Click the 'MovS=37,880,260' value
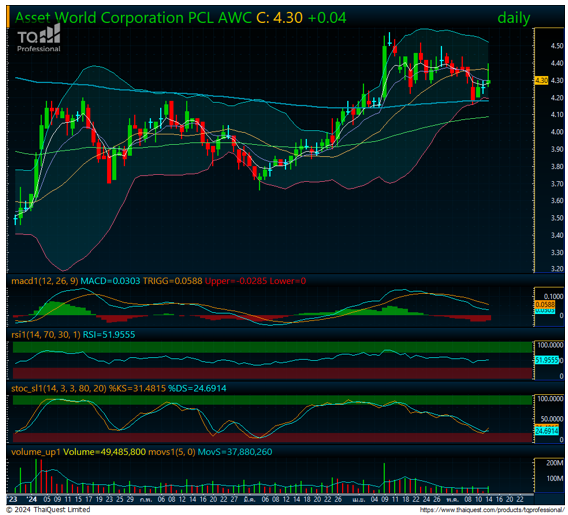This screenshot has width=568, height=515. (x=235, y=452)
